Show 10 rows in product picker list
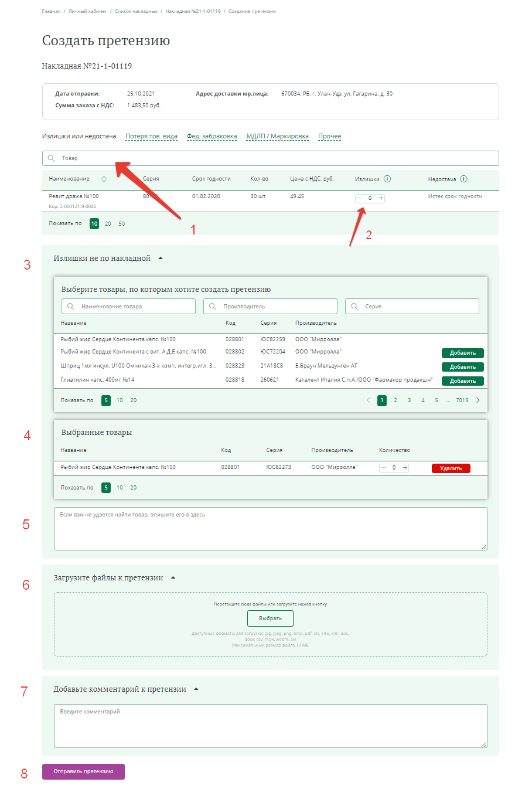Image resolution: width=532 pixels, height=799 pixels. point(120,400)
